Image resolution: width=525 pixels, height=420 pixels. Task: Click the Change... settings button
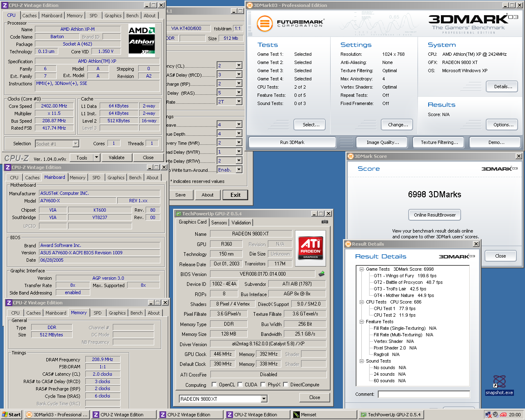tap(398, 125)
